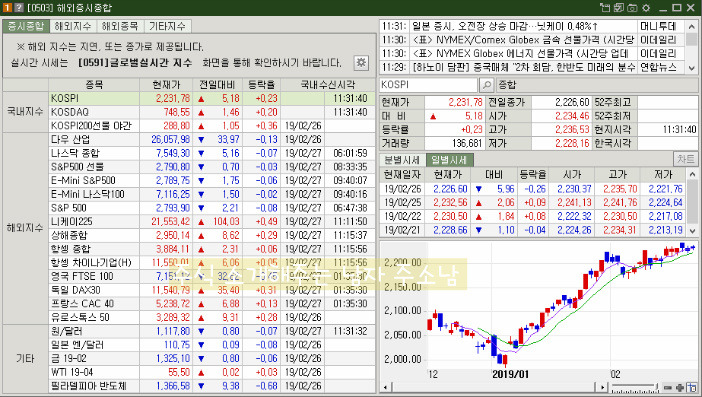Select the S&P 500 index row
The height and width of the screenshot is (397, 702).
212,208
